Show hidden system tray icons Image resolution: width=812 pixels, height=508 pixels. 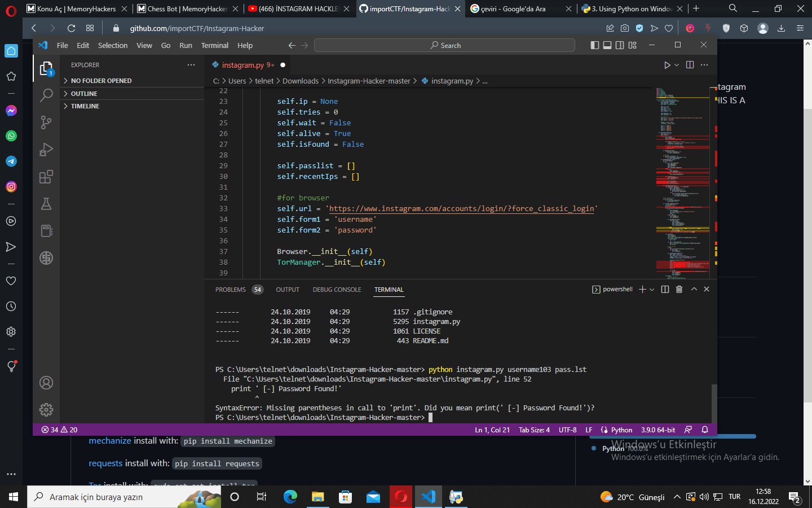(x=677, y=497)
